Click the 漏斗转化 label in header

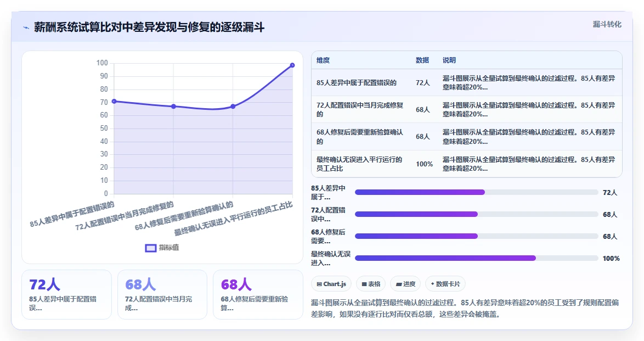click(607, 24)
